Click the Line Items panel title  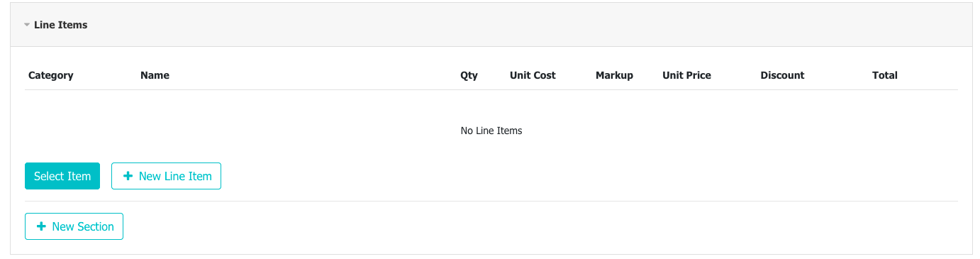[61, 25]
